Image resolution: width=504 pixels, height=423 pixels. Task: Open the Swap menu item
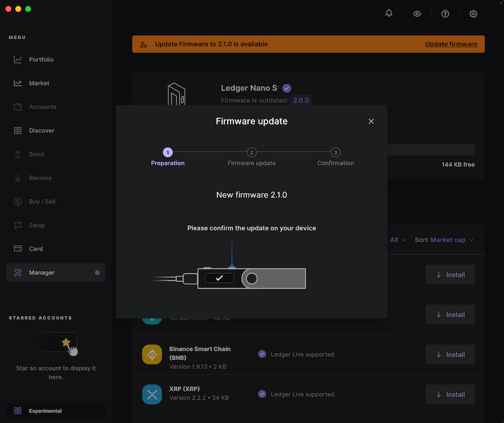pyautogui.click(x=55, y=225)
